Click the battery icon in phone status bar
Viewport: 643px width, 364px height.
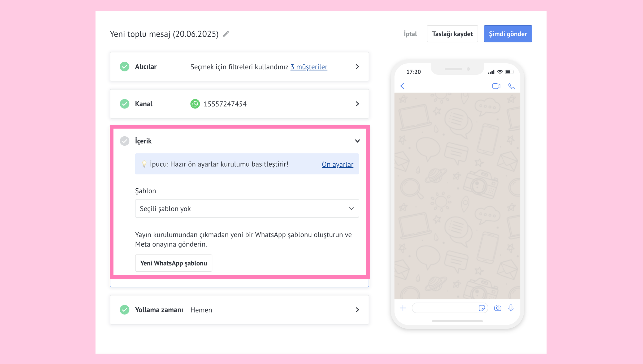tap(509, 72)
